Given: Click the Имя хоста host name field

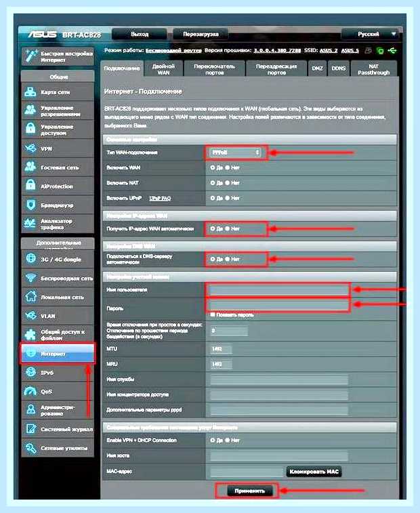Looking at the screenshot, I should (x=279, y=456).
